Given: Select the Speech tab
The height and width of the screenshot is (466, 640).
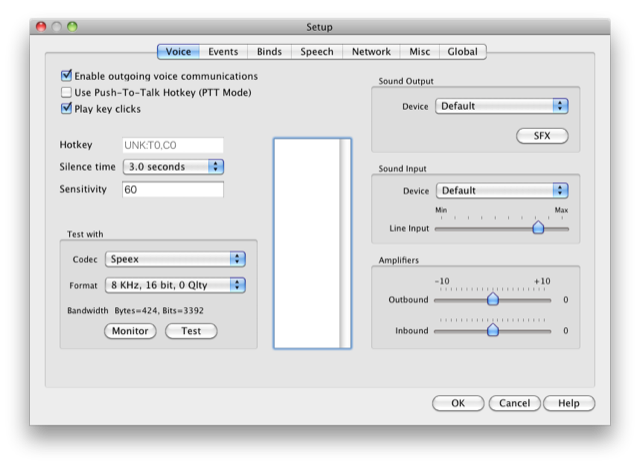Looking at the screenshot, I should [x=317, y=52].
